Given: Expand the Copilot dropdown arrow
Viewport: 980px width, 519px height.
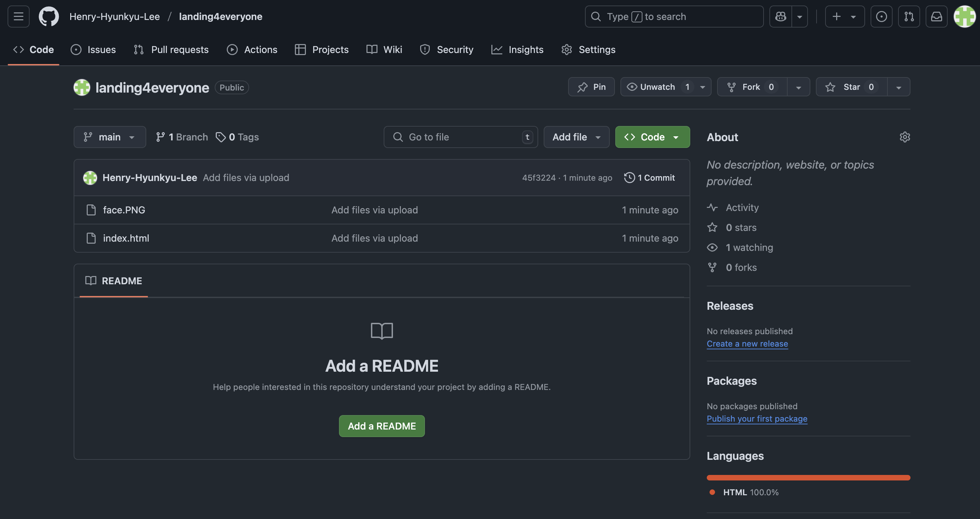Looking at the screenshot, I should [x=800, y=17].
